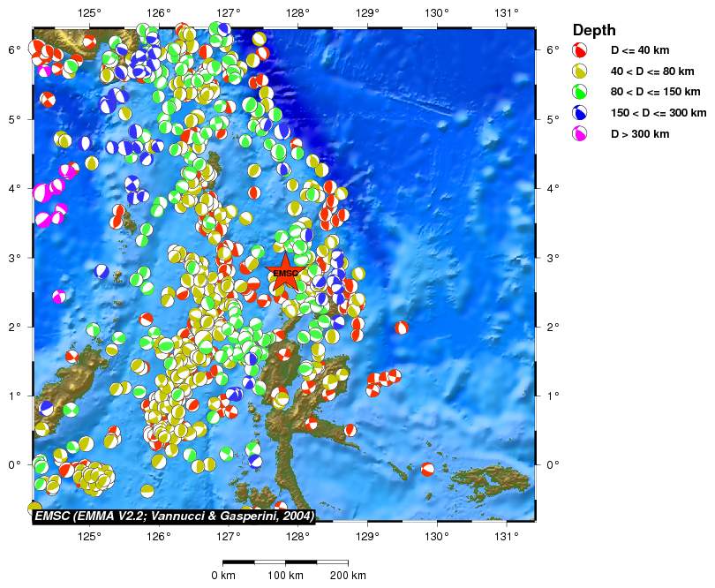The height and width of the screenshot is (588, 715).
Task: Click the 6° latitude label on right axis
Action: 553,49
